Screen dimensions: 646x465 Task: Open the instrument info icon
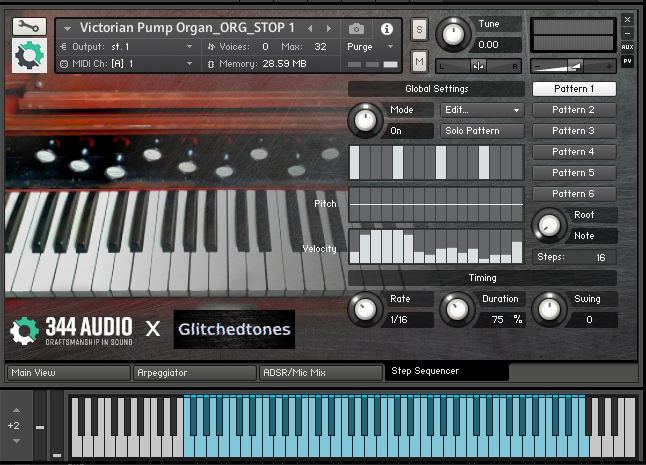387,28
